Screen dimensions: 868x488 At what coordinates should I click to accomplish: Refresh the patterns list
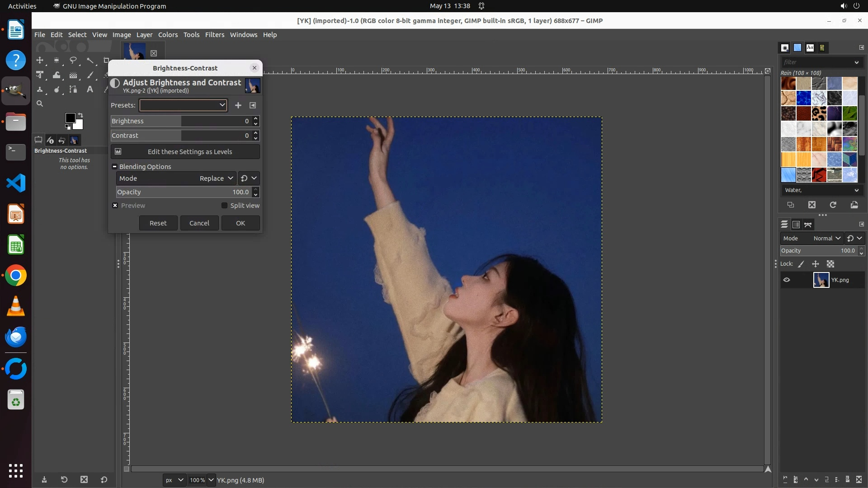833,205
